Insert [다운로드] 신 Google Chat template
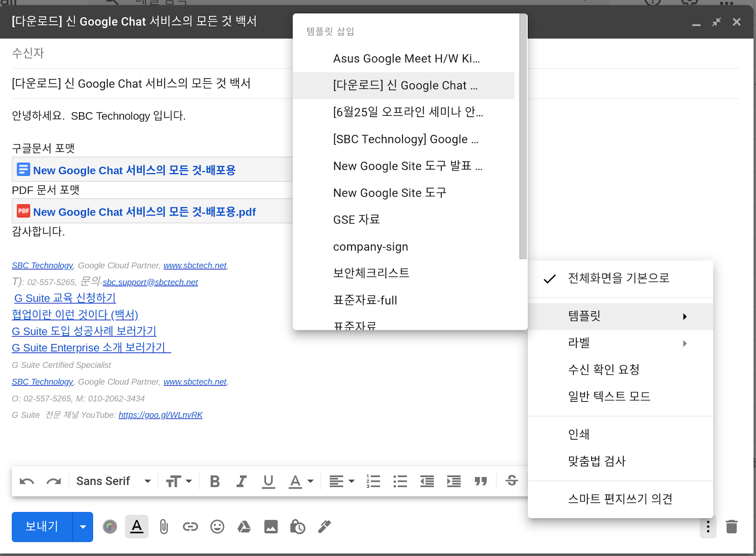Image resolution: width=756 pixels, height=556 pixels. (x=404, y=86)
